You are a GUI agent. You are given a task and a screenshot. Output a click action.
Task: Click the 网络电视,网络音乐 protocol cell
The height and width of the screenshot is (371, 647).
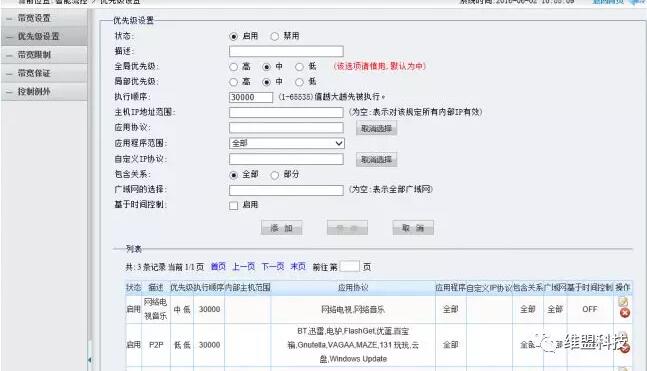[353, 309]
